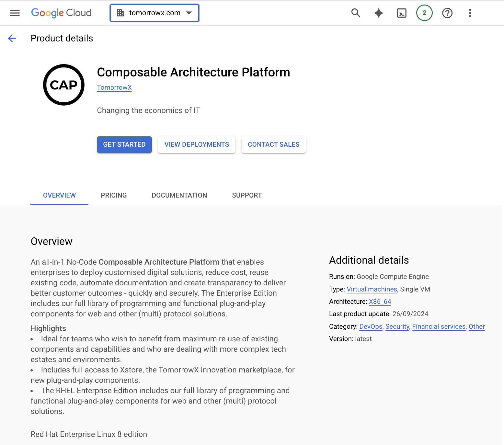Open notifications badge showing 2

(x=424, y=13)
